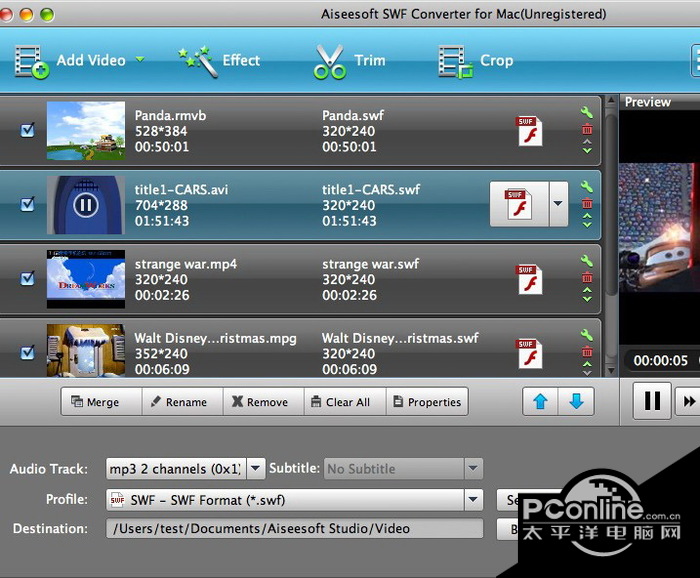Move selected file up with blue arrow
The height and width of the screenshot is (578, 700).
click(540, 402)
